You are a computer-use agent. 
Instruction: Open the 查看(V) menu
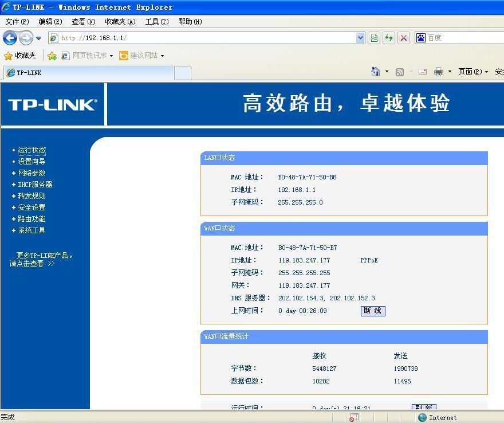84,22
